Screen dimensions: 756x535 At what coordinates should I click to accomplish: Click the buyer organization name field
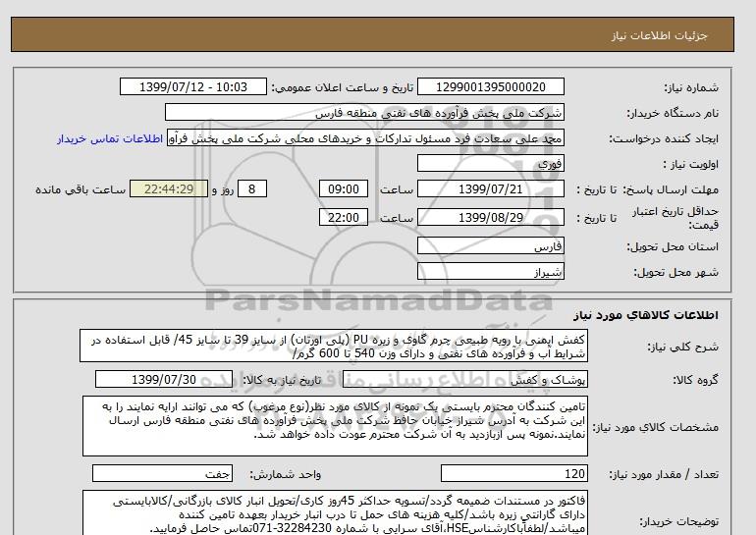click(364, 113)
